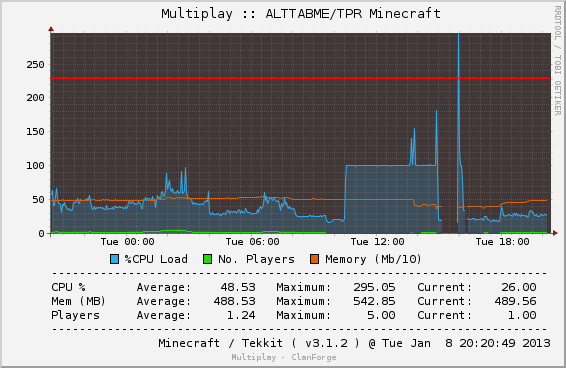This screenshot has height=368, width=566.
Task: Click the CPU maximum value 295.05
Action: click(x=374, y=287)
